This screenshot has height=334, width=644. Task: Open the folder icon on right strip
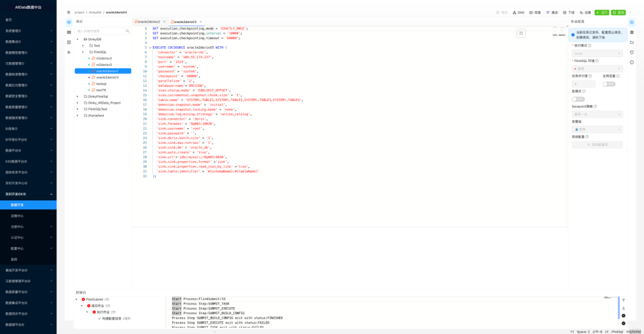tap(632, 42)
